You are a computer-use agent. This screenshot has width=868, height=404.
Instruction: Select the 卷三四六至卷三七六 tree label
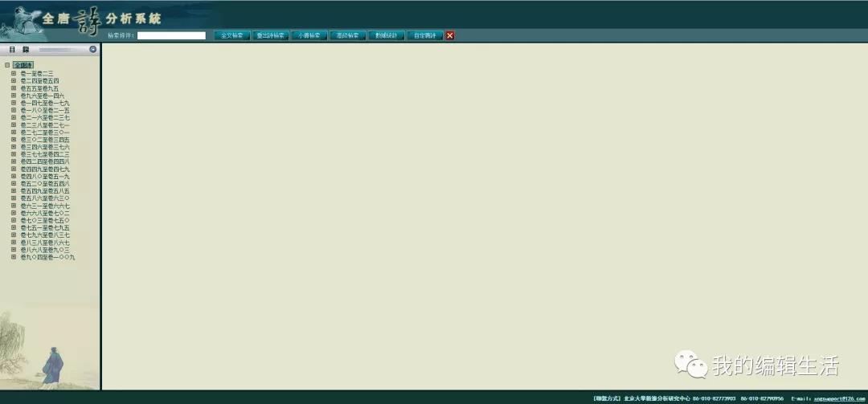(x=45, y=147)
